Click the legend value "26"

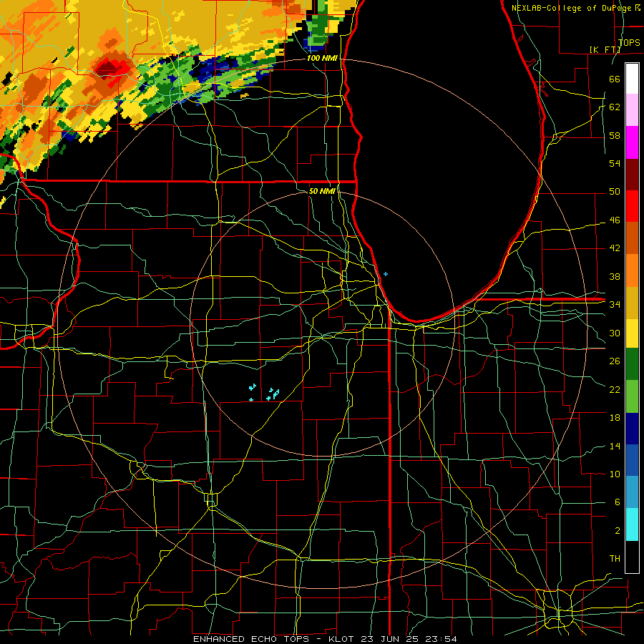pyautogui.click(x=615, y=361)
